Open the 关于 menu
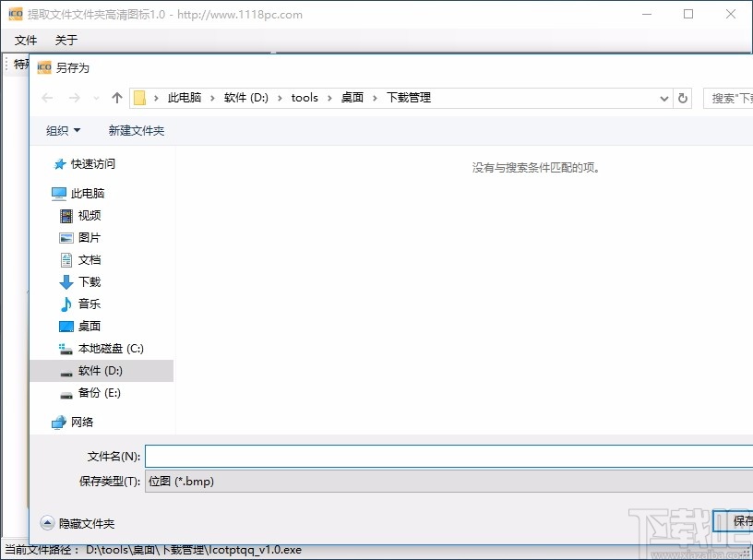The width and height of the screenshot is (753, 560). click(x=64, y=41)
